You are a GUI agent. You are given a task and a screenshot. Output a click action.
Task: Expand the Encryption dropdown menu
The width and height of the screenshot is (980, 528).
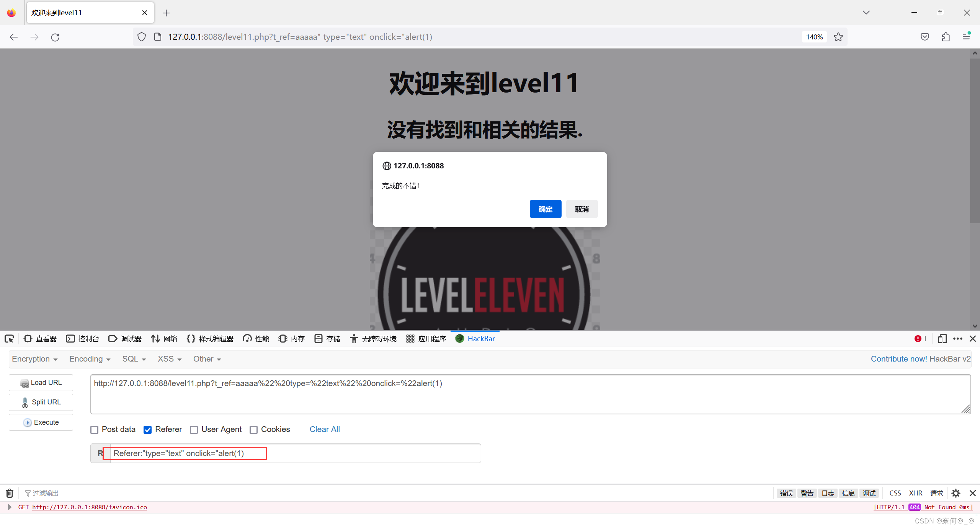point(34,358)
